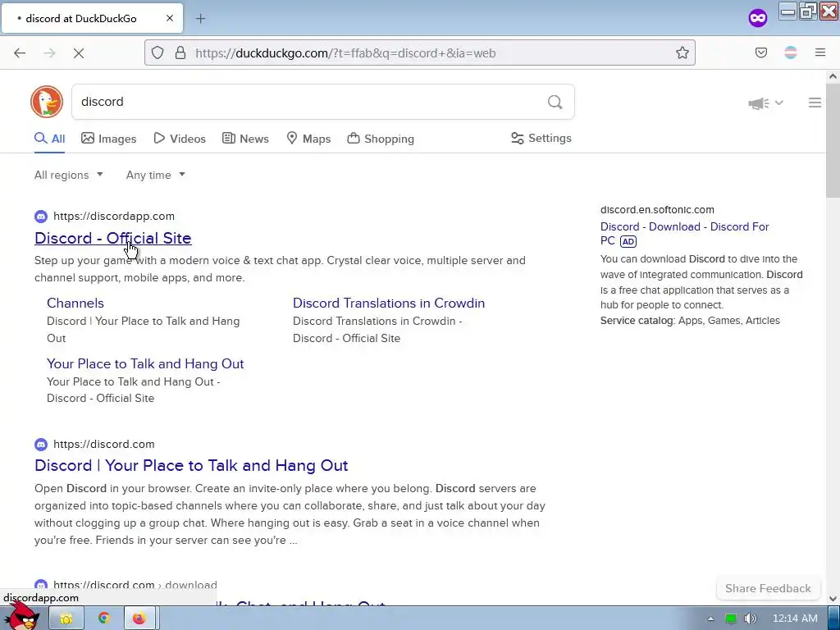Open the volume speaker tray icon
This screenshot has width=840, height=630.
(x=751, y=619)
